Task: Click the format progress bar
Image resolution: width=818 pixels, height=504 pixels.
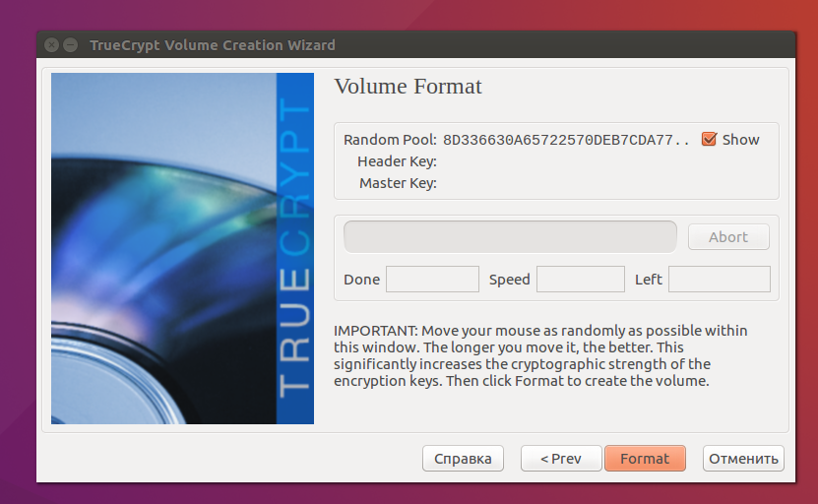Action: click(510, 237)
